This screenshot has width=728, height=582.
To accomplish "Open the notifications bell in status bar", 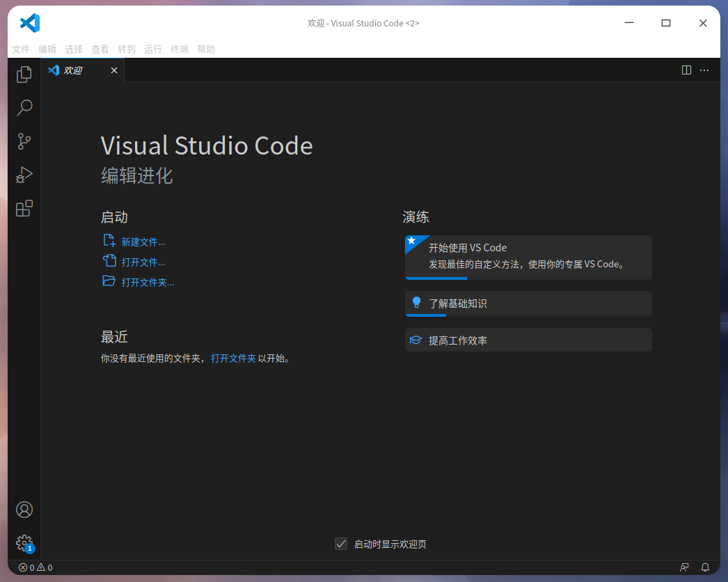I will pyautogui.click(x=705, y=567).
